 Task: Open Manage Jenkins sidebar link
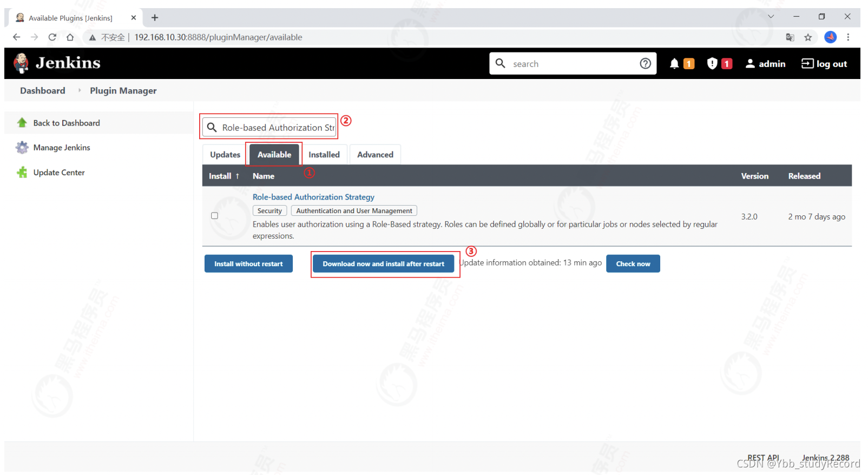pos(62,147)
